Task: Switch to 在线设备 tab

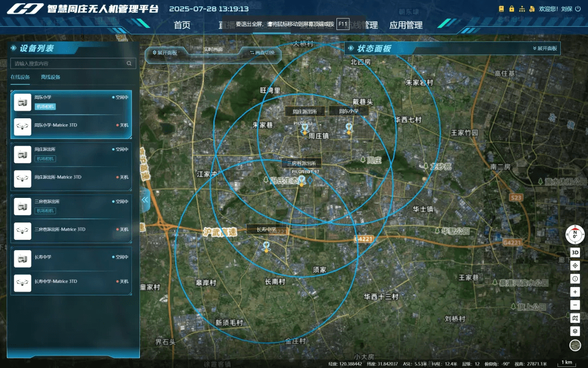Action: pos(20,77)
